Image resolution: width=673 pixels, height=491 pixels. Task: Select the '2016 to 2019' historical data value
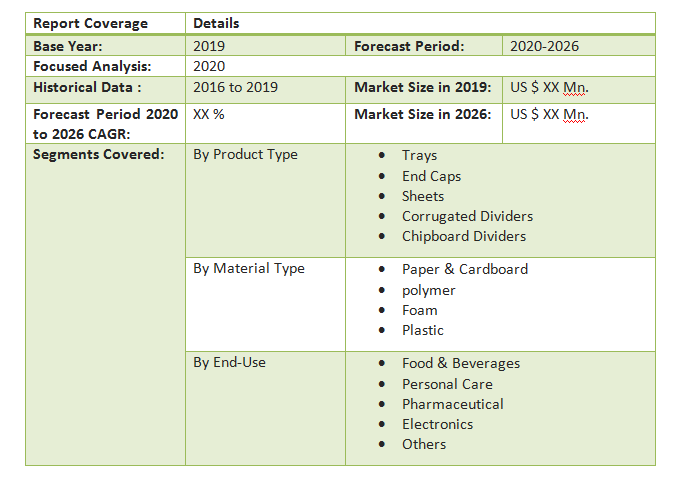(x=235, y=87)
